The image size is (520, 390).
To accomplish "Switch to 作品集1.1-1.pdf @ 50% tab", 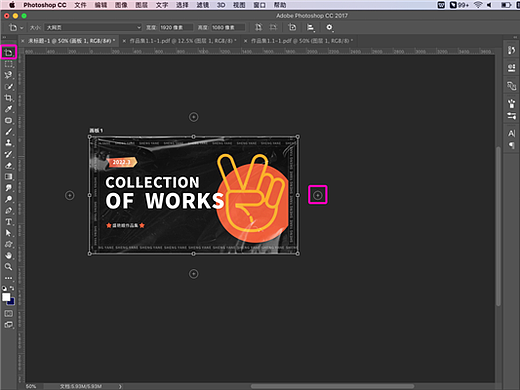I will [302, 41].
